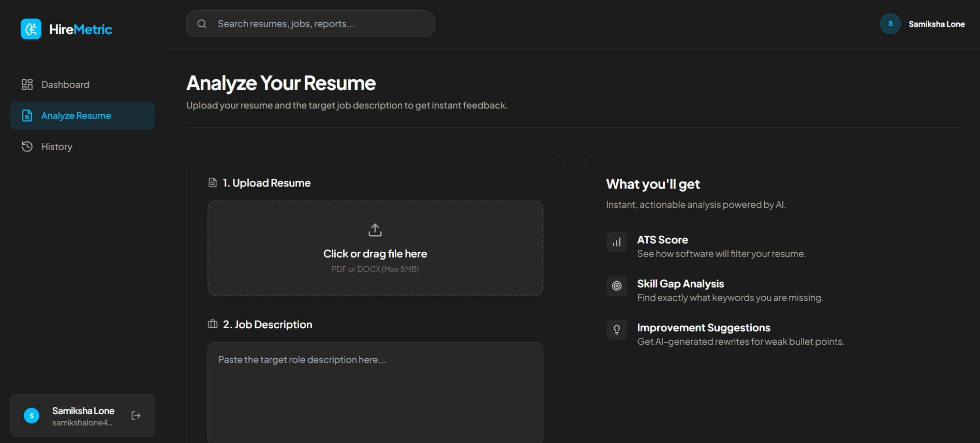Click the HireMetric brand name
Image resolution: width=980 pixels, height=443 pixels.
click(80, 29)
